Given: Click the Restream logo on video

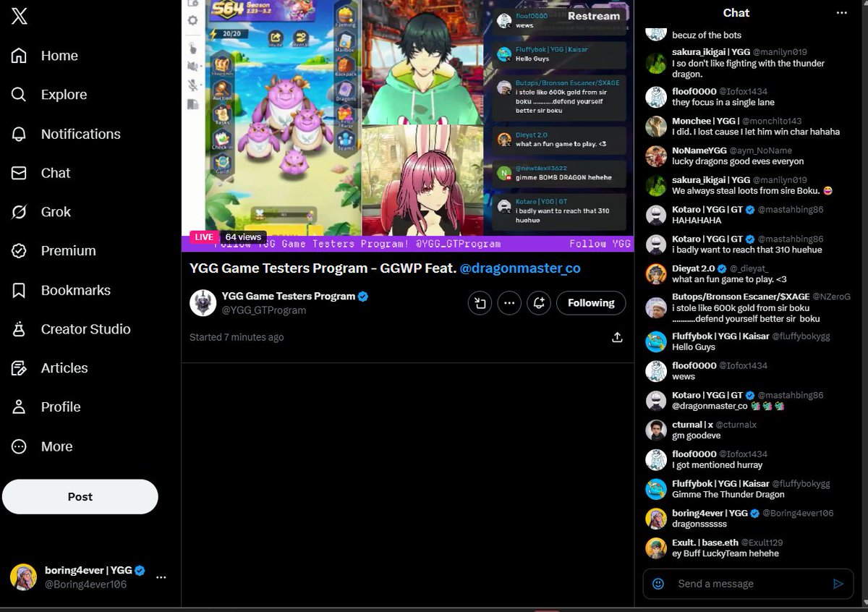Looking at the screenshot, I should coord(594,15).
